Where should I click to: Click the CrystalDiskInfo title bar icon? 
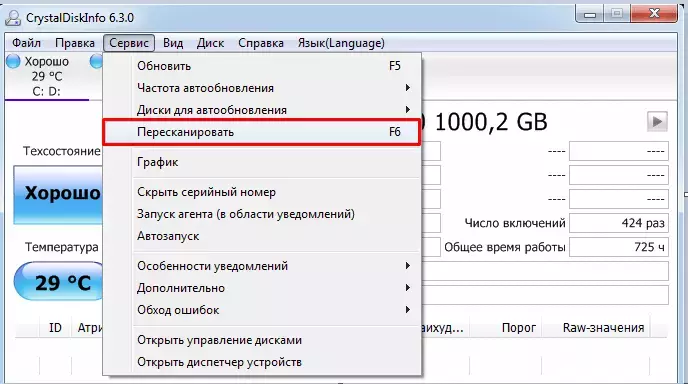(13, 18)
